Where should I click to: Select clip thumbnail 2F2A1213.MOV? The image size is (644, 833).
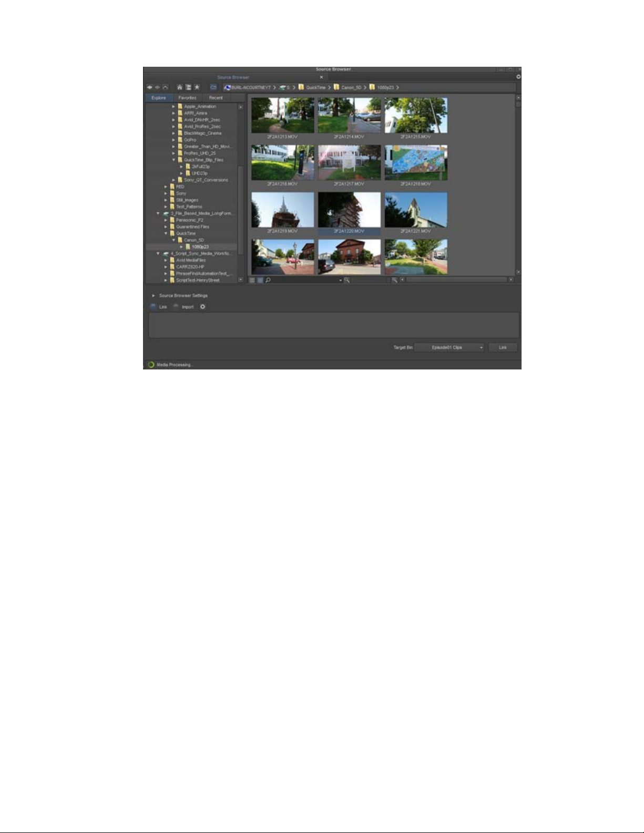point(282,115)
